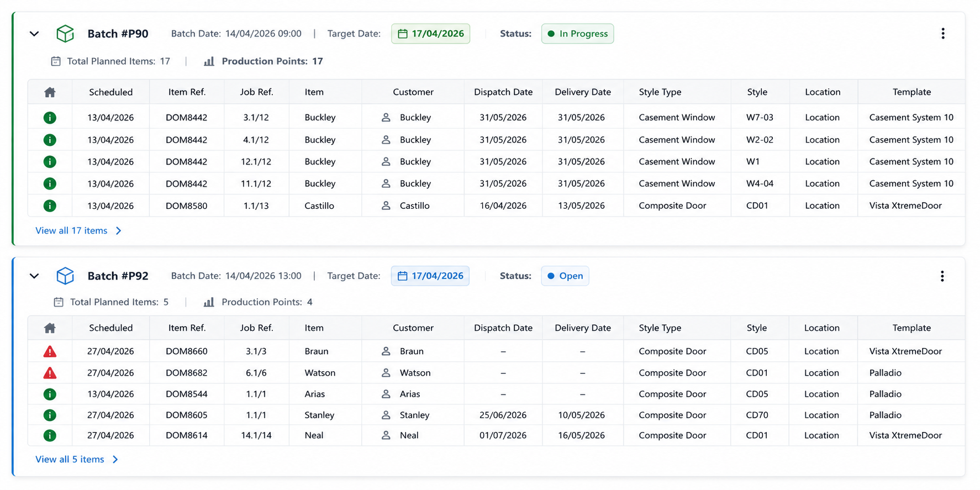The image size is (980, 490).
Task: Click Item Ref. DOM8660 cell
Action: [187, 351]
